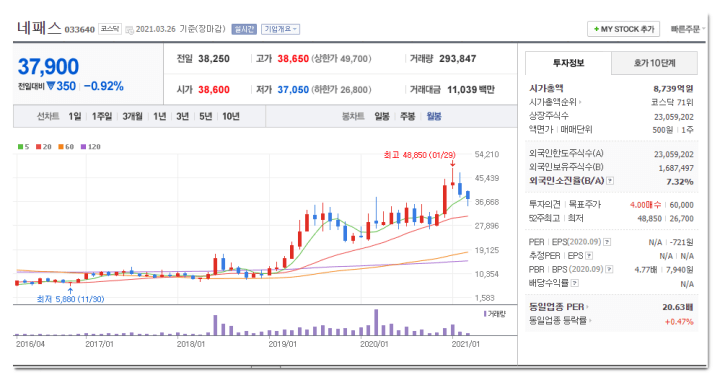Select the 1주일 line chart period

[x=102, y=117]
